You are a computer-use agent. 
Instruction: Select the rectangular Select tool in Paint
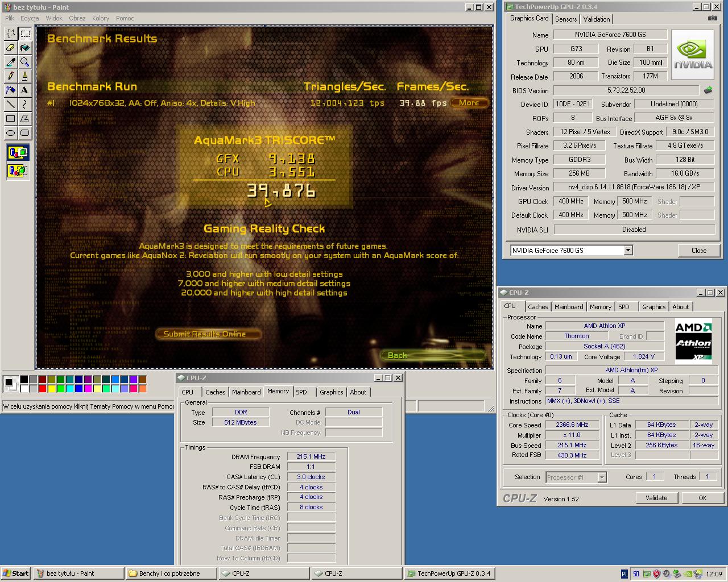coord(24,34)
